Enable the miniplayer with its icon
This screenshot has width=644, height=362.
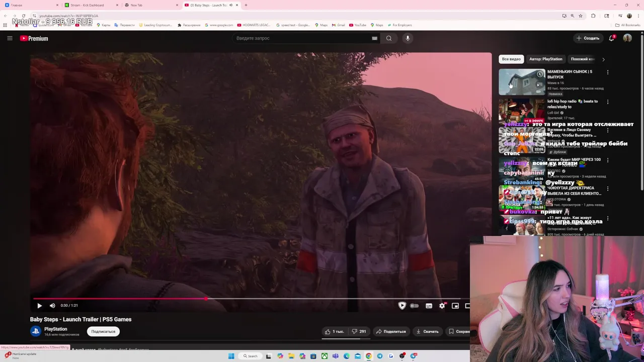[455, 306]
